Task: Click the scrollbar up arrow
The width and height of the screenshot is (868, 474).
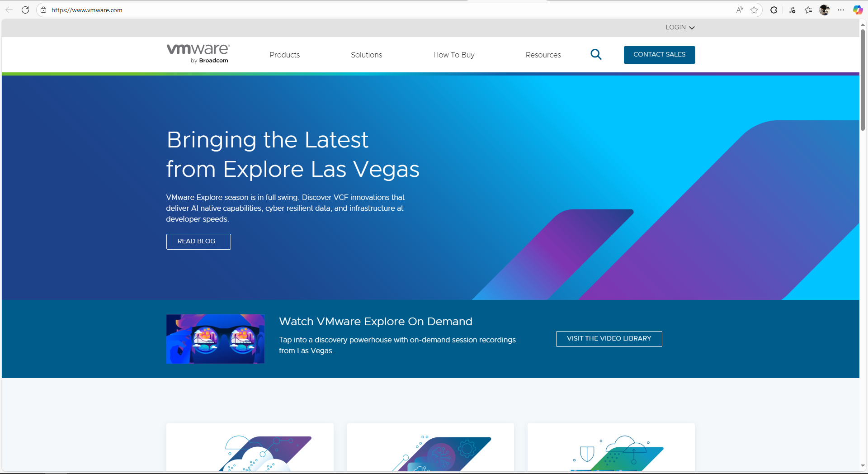Action: (863, 25)
